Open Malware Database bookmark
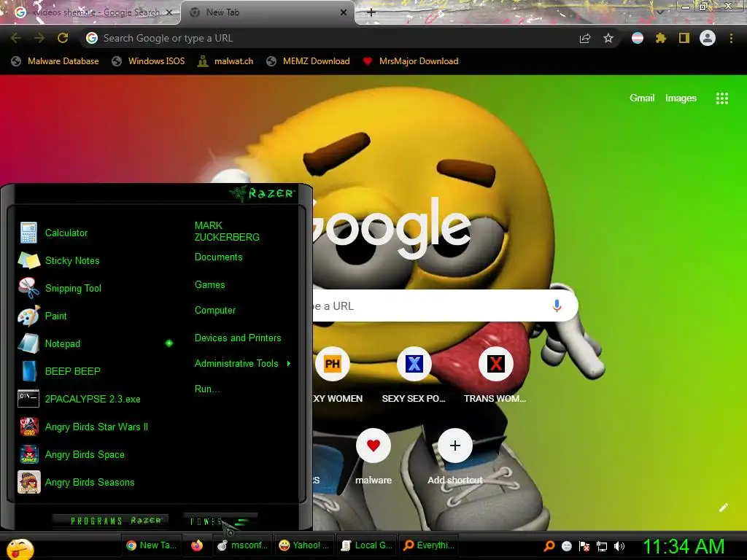The image size is (747, 560). [x=55, y=61]
